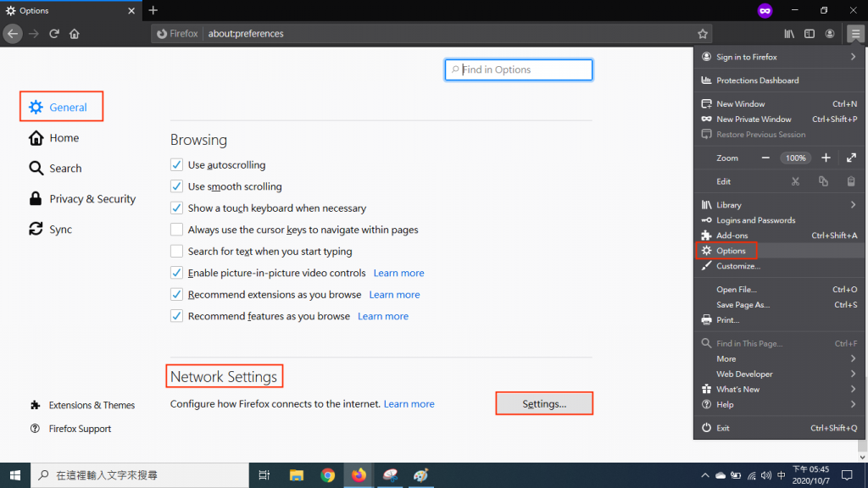Image resolution: width=868 pixels, height=488 pixels.
Task: Choose New Window from menu
Action: click(779, 104)
